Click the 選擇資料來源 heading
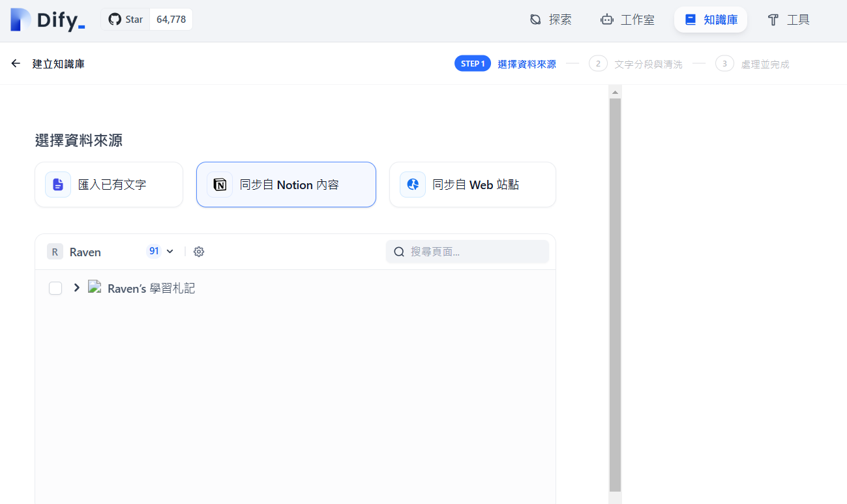This screenshot has width=847, height=504. [x=79, y=140]
